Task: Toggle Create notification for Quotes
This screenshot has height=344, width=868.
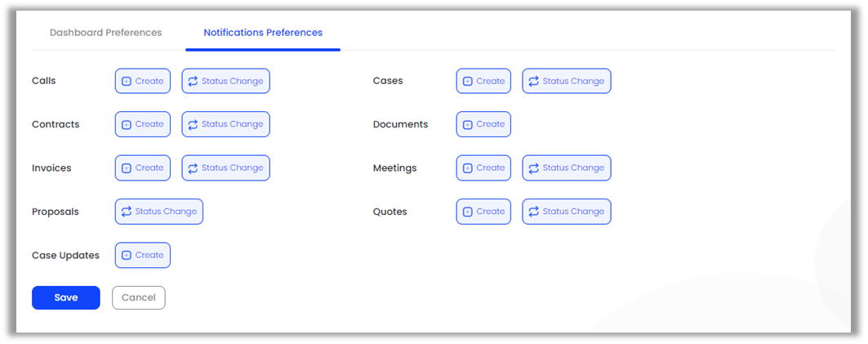Action: (483, 212)
